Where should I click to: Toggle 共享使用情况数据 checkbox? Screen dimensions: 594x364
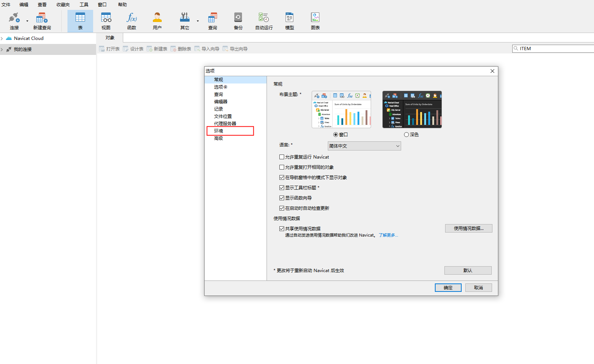(x=282, y=229)
